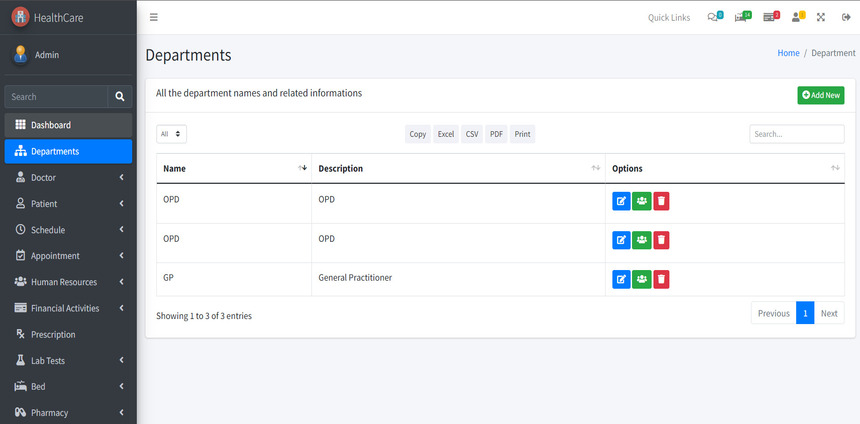Toggle the hamburger sidebar menu icon
Viewport: 860px width, 424px height.
click(x=153, y=17)
